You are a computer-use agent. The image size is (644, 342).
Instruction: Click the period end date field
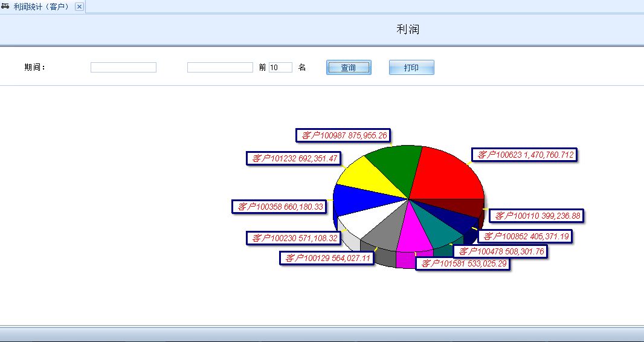pos(220,68)
